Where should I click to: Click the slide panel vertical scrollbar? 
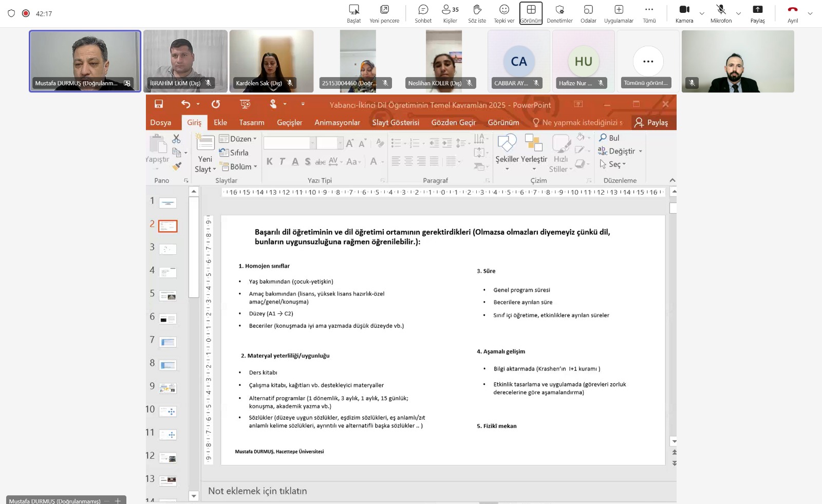coord(194,247)
